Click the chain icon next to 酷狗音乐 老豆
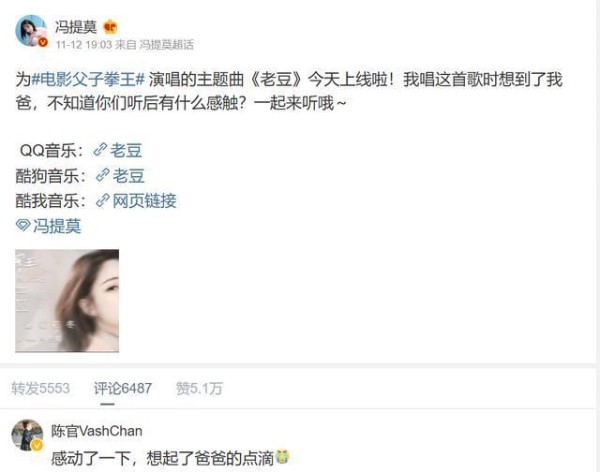 pos(103,175)
